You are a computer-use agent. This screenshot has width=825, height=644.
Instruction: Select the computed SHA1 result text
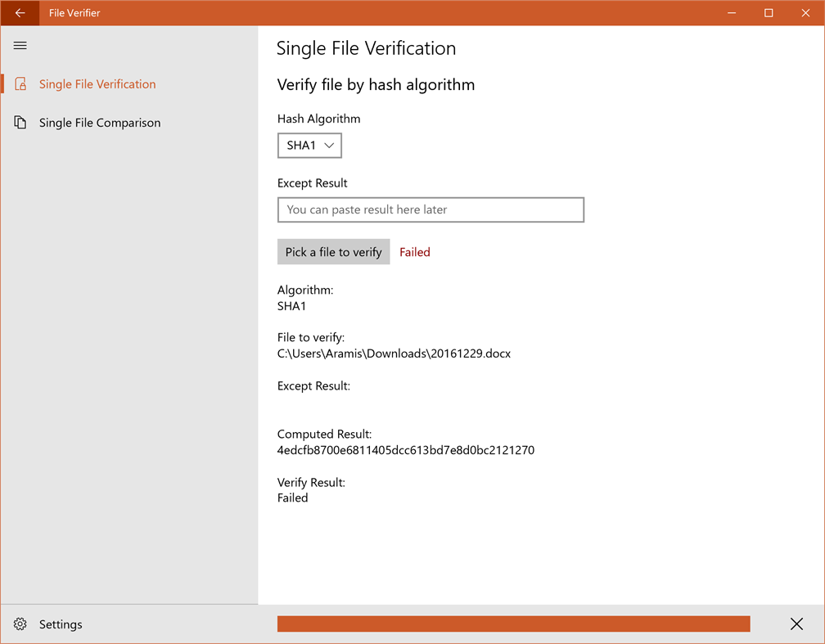coord(406,450)
